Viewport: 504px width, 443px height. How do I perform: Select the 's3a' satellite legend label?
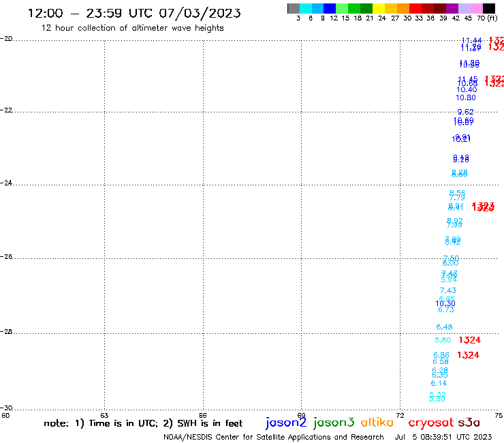[x=469, y=423]
